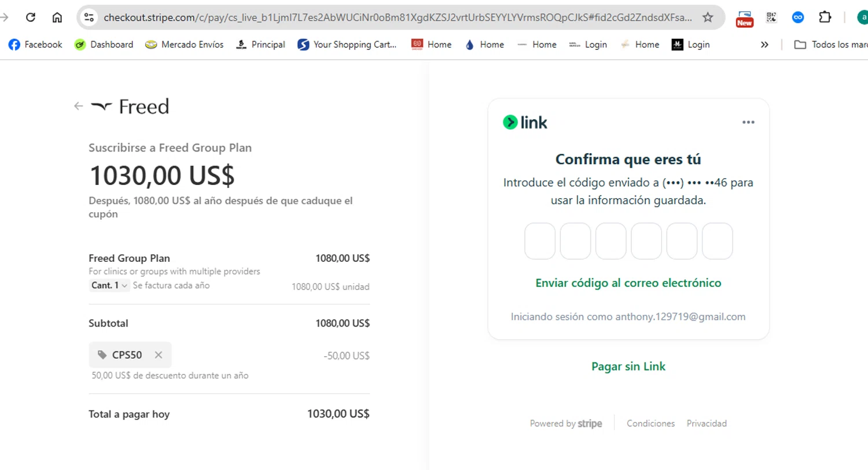Click the '-50,00 US$' discount value
This screenshot has width=868, height=470.
point(346,356)
